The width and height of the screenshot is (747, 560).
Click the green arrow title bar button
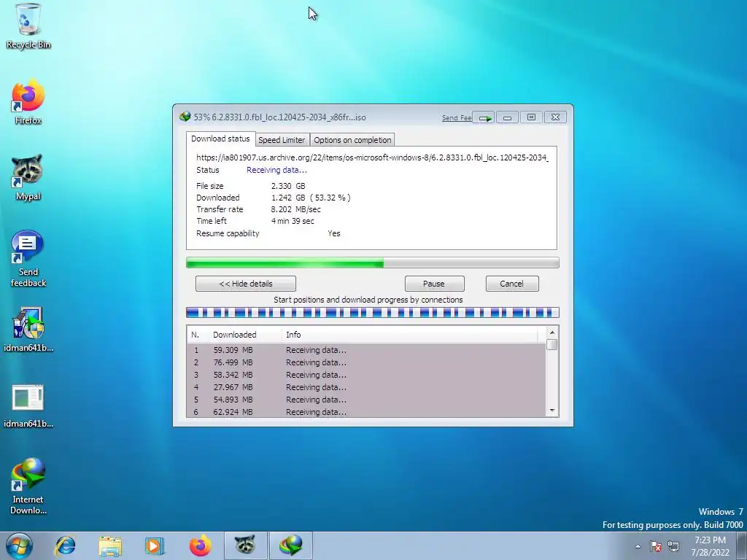[484, 117]
